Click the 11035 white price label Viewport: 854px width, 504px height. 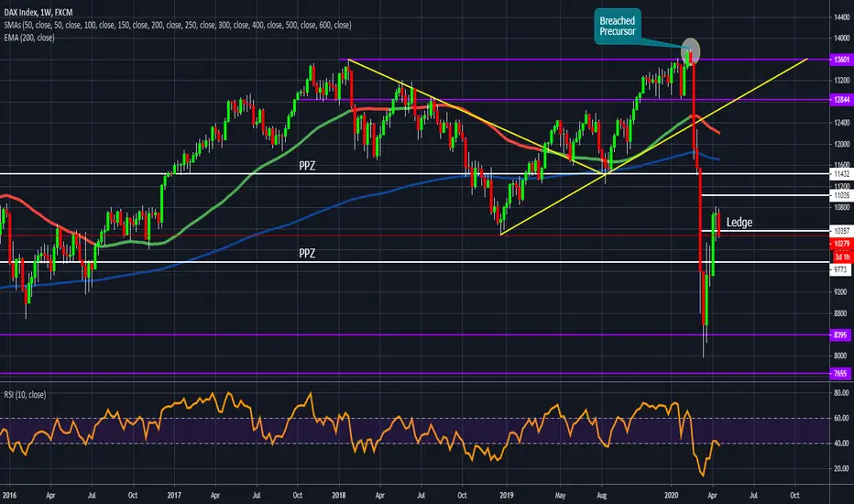pos(841,195)
